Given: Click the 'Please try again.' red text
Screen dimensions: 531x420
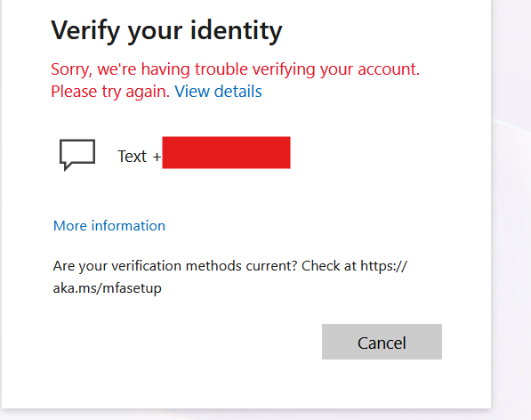Looking at the screenshot, I should coord(110,92).
